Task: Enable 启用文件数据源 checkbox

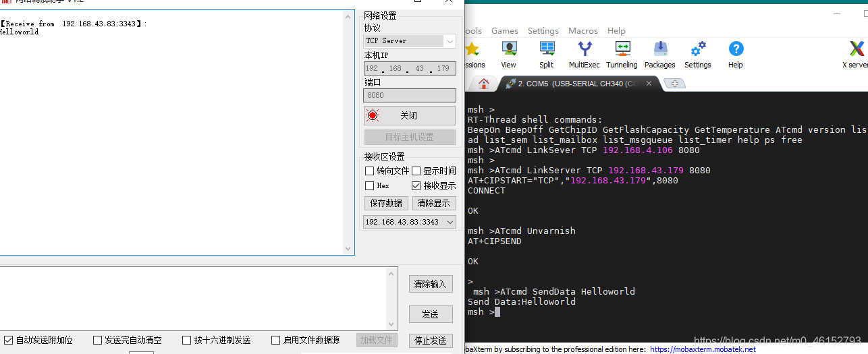Action: click(x=275, y=340)
